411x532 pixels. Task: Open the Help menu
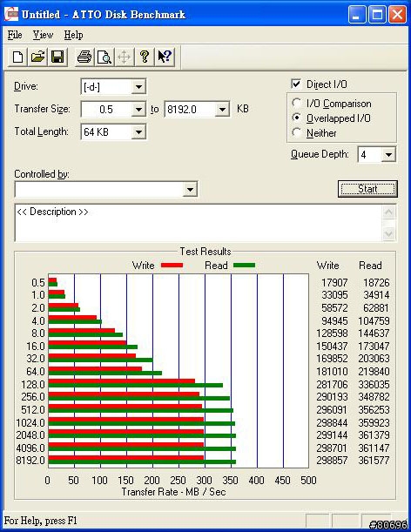pyautogui.click(x=73, y=35)
